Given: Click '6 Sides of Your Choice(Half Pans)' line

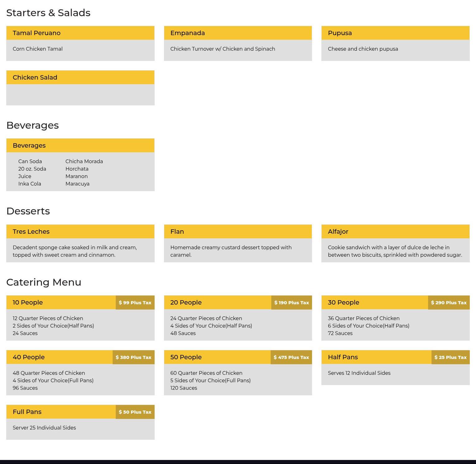Looking at the screenshot, I should tap(369, 326).
